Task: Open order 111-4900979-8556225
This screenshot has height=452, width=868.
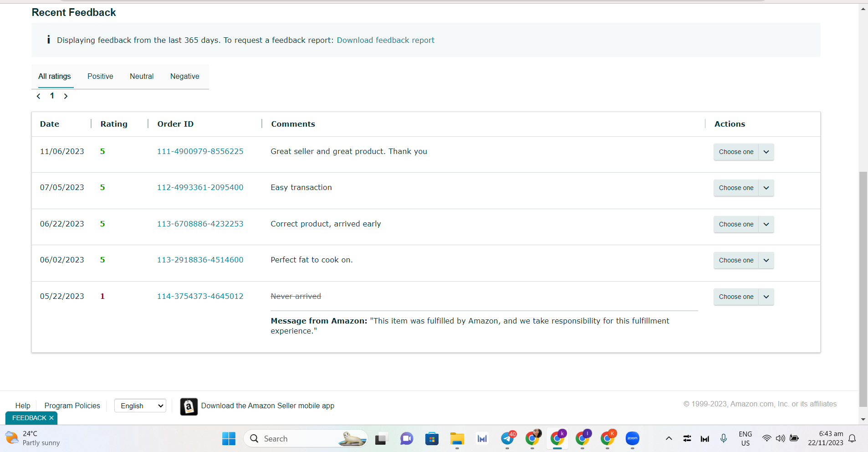Action: click(x=200, y=151)
